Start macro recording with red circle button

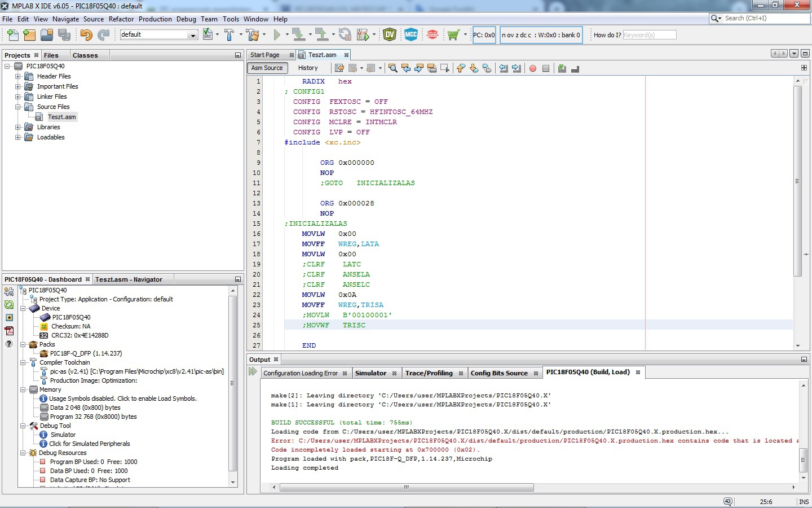pyautogui.click(x=532, y=68)
